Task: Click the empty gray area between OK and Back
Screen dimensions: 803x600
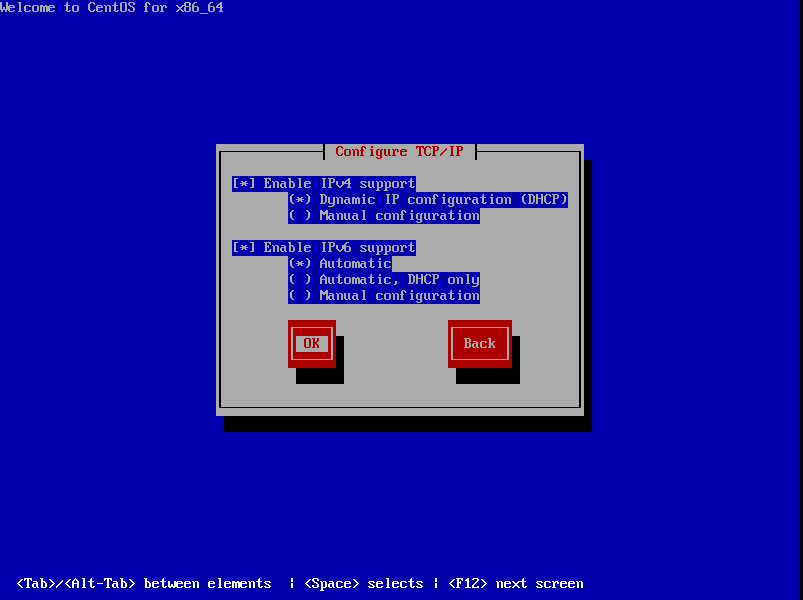Action: pyautogui.click(x=395, y=345)
